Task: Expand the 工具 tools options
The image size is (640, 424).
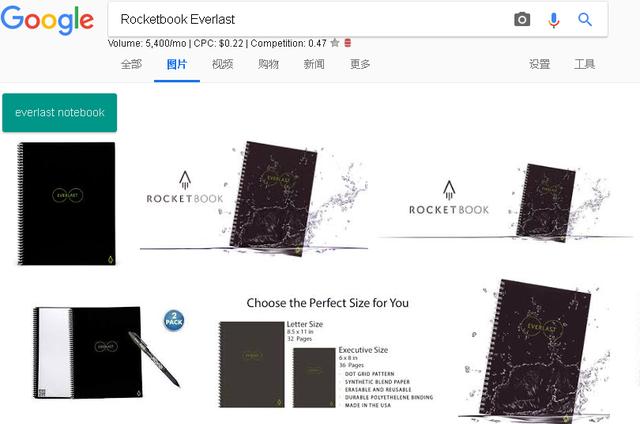Action: point(584,64)
